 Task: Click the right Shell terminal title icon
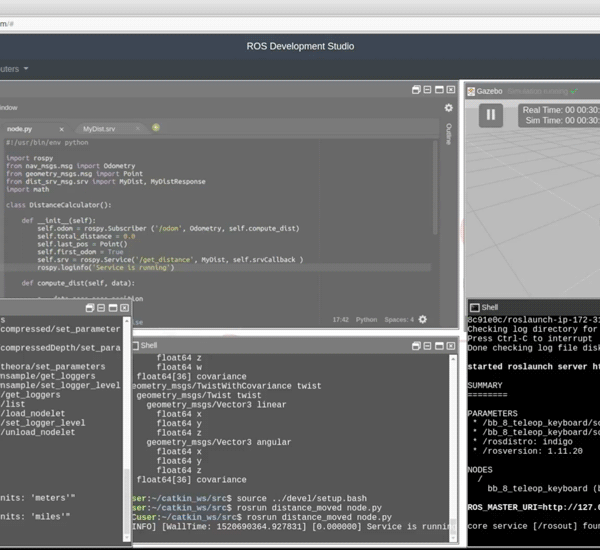click(475, 307)
